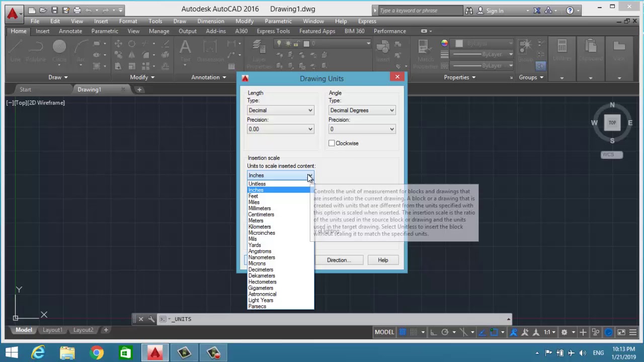Open Google Chrome from the taskbar
This screenshot has width=644, height=362.
[97, 353]
